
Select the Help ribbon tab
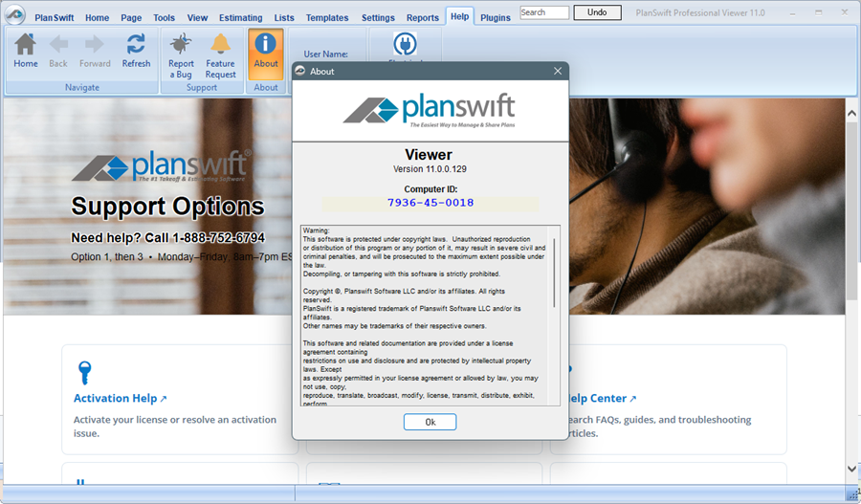[459, 16]
